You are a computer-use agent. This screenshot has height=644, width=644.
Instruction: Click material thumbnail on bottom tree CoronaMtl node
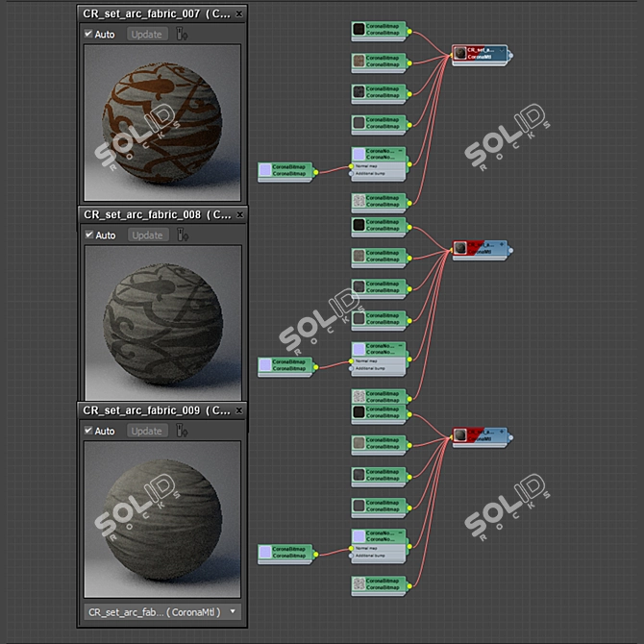point(460,435)
